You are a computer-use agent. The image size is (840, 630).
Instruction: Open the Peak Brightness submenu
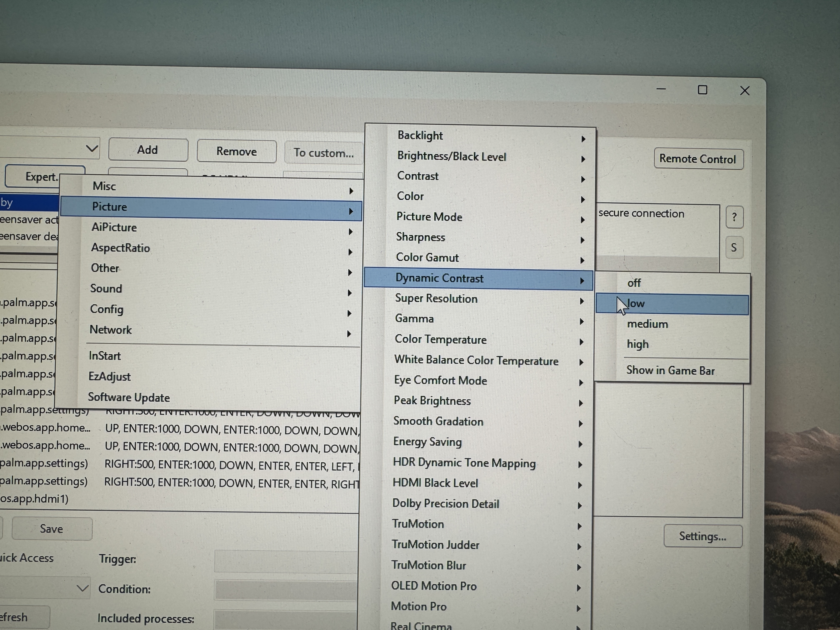pyautogui.click(x=432, y=401)
